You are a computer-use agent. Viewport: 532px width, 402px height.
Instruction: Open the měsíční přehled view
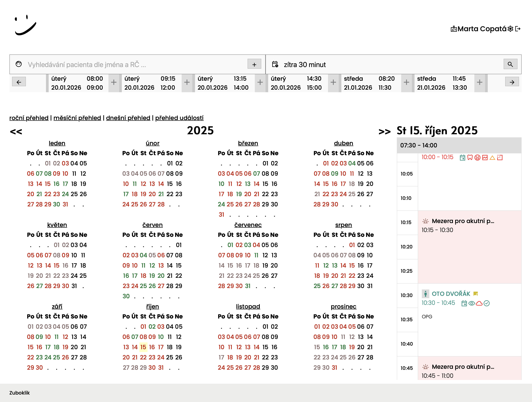[77, 118]
